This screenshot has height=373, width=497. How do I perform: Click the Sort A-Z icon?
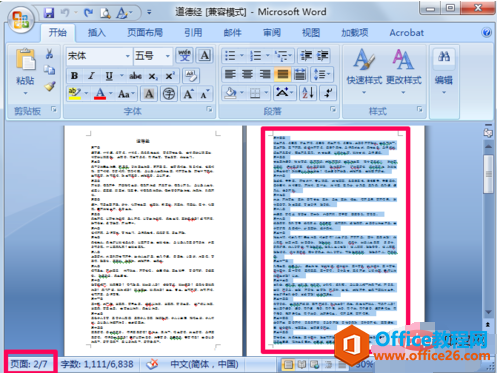pyautogui.click(x=308, y=93)
